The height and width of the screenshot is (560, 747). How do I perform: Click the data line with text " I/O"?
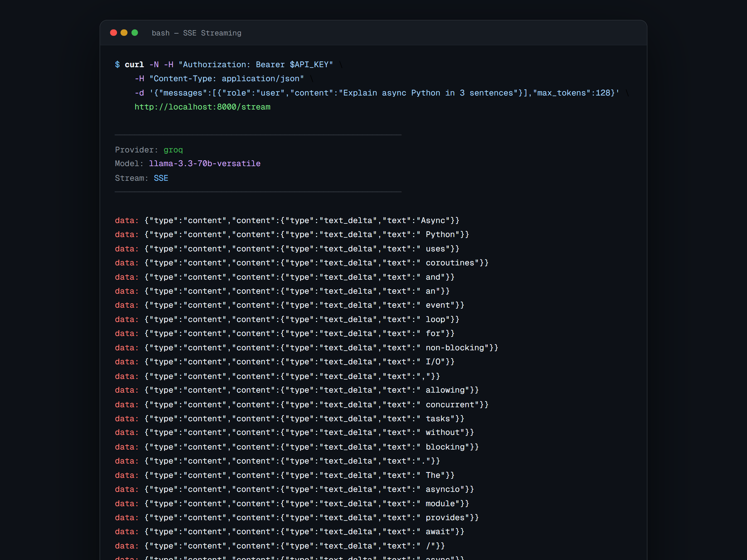285,362
